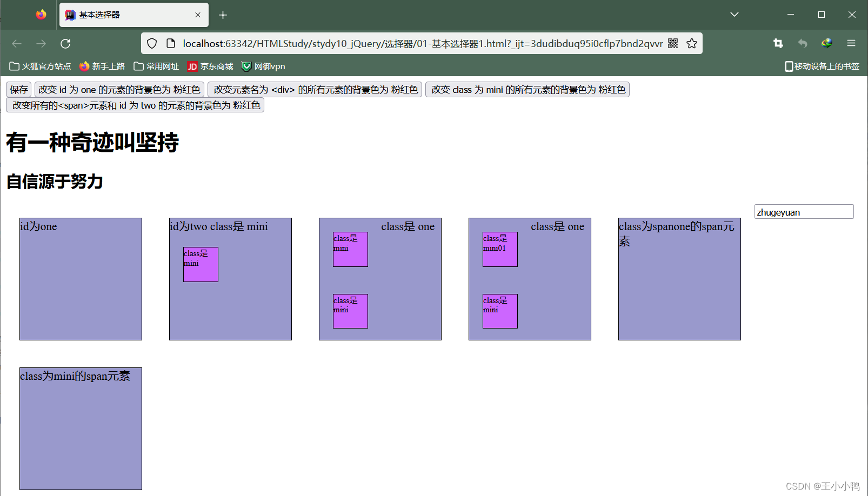Viewport: 868px width, 496px height.
Task: Click the zhugeyuan text input field
Action: (x=804, y=211)
